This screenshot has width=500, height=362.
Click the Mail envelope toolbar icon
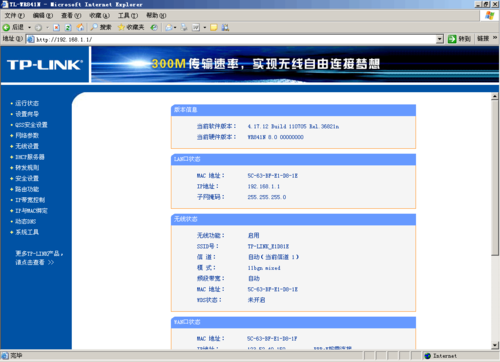point(169,27)
